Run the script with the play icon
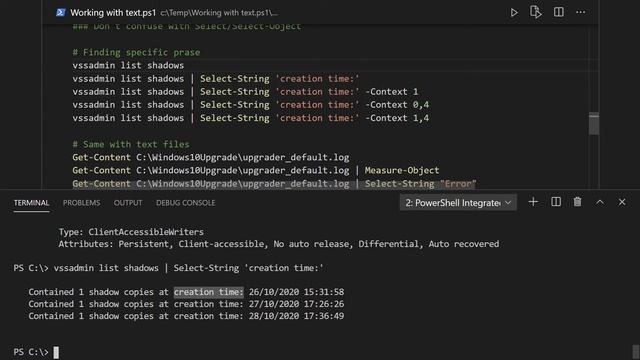 pos(514,13)
